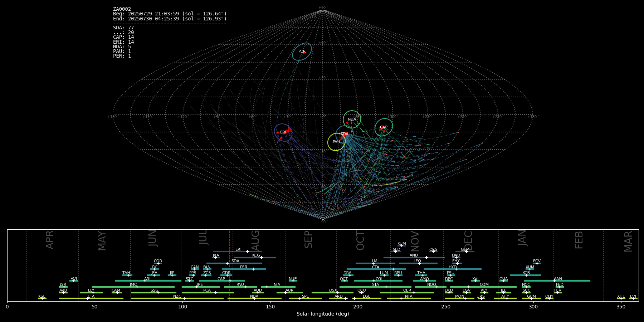644x322 pixels.
Task: Click the PER: 1 count line
Action: [x=122, y=56]
